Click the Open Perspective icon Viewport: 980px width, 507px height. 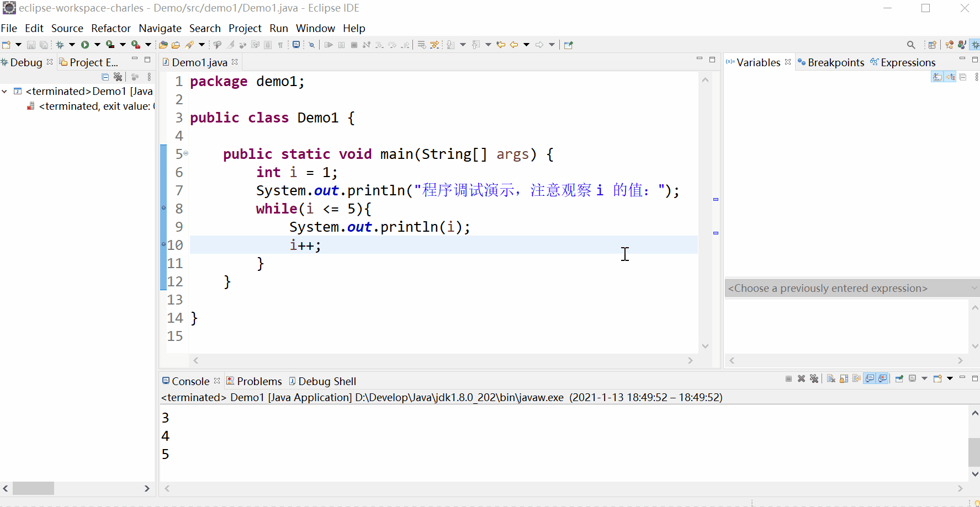[x=932, y=45]
